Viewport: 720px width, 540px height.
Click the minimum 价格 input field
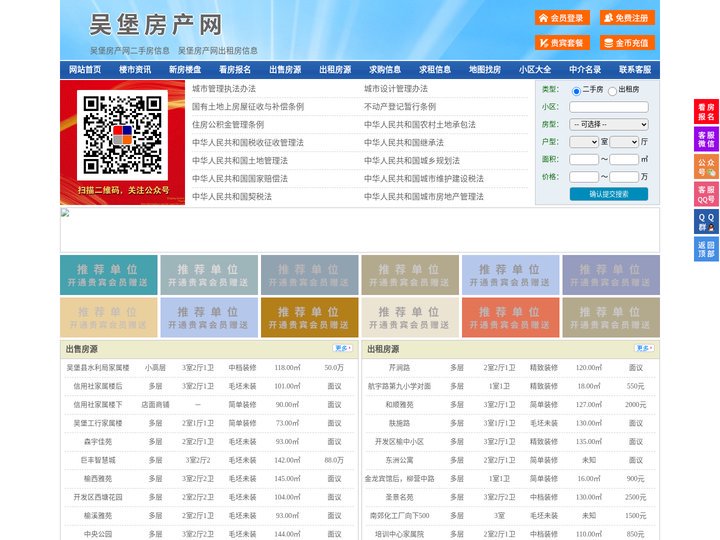click(x=584, y=177)
